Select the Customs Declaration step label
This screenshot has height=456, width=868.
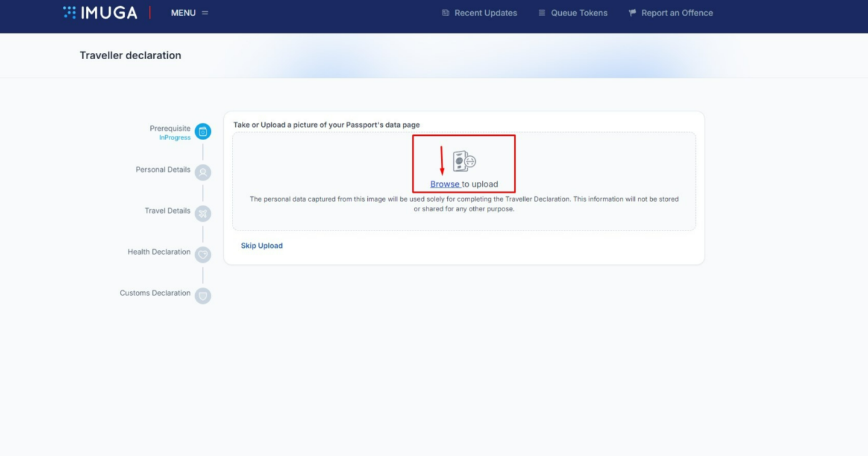(155, 293)
